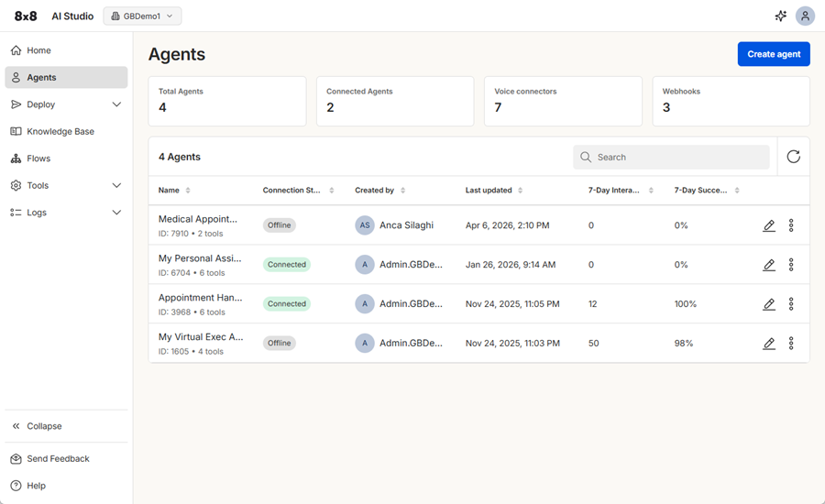Image resolution: width=825 pixels, height=504 pixels.
Task: Refresh the agents list
Action: pos(794,157)
